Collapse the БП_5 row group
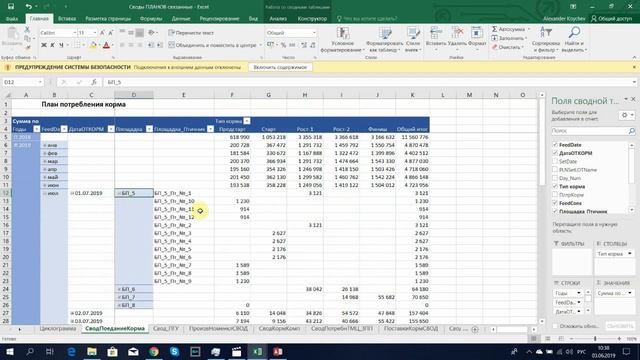The image size is (640, 360). click(119, 193)
